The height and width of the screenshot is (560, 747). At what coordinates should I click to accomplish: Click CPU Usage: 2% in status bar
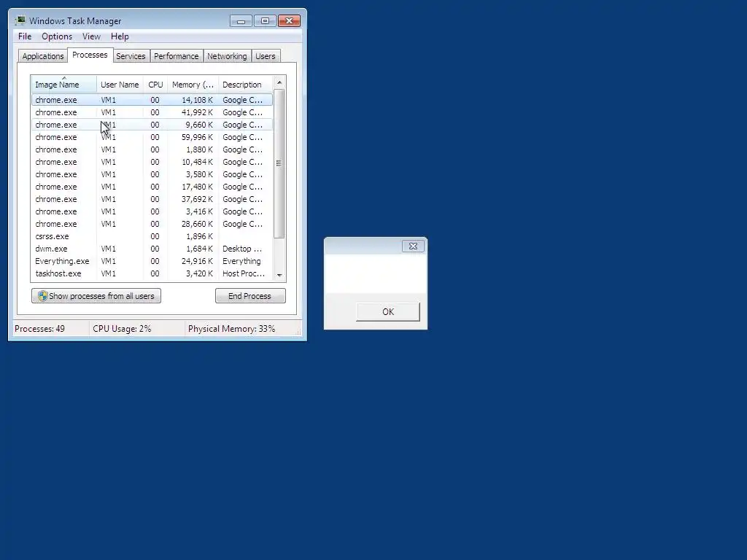tap(122, 329)
